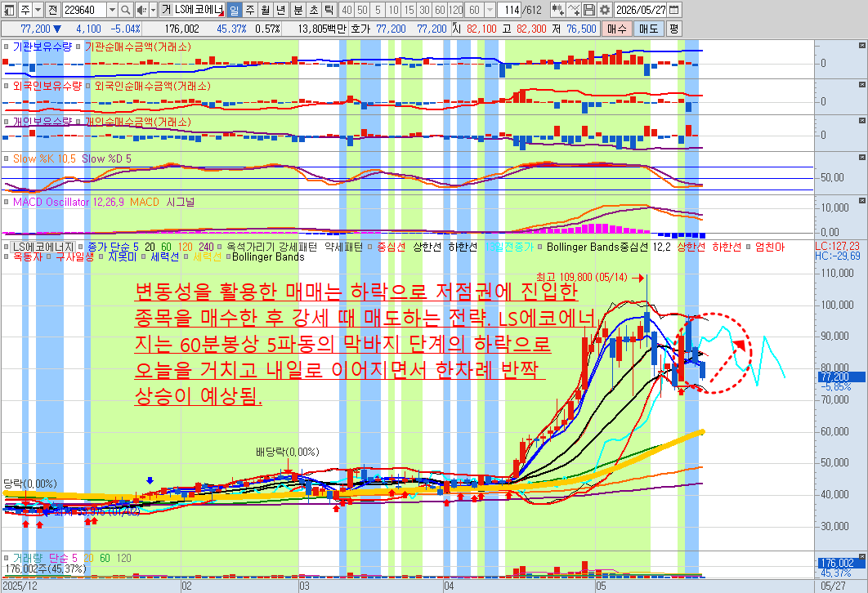
Task: Click the 매수 buy button
Action: 616,29
